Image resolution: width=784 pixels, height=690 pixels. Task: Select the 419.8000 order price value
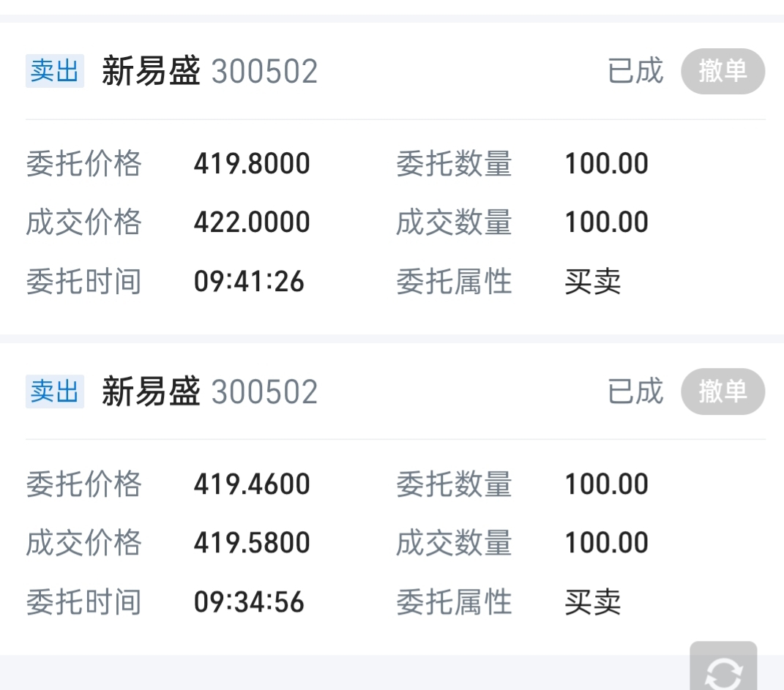click(x=252, y=164)
